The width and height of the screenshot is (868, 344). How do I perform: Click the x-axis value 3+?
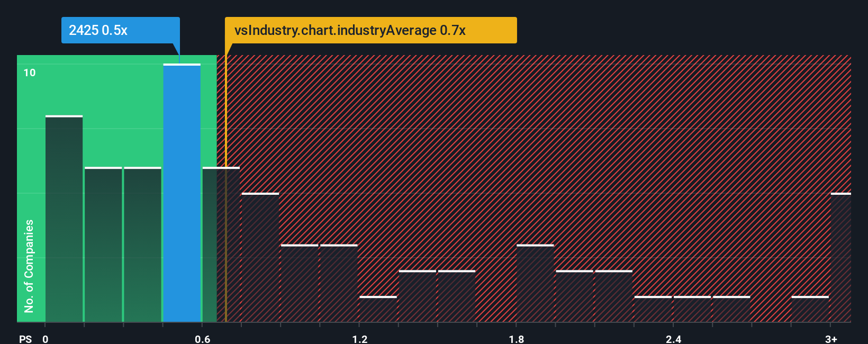[831, 339]
